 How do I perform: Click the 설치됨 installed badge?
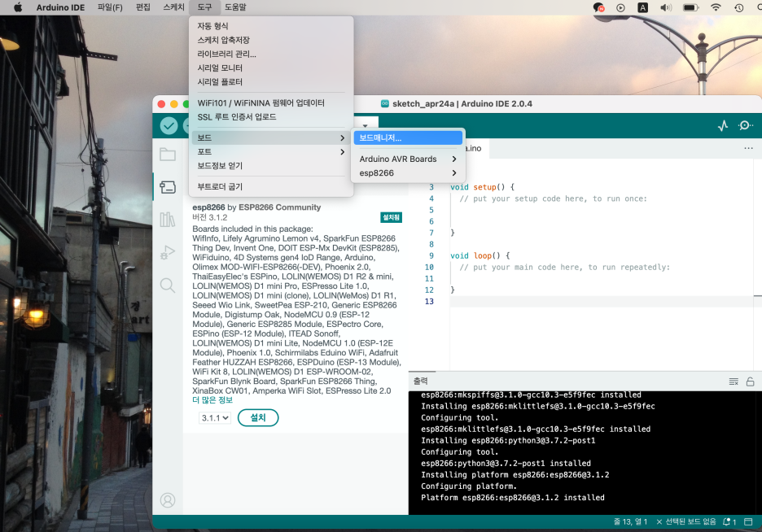point(392,217)
